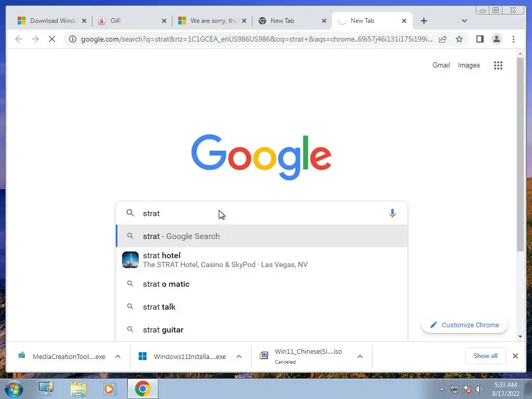Image resolution: width=532 pixels, height=399 pixels.
Task: Bookmark this tab with the star
Action: (x=459, y=39)
